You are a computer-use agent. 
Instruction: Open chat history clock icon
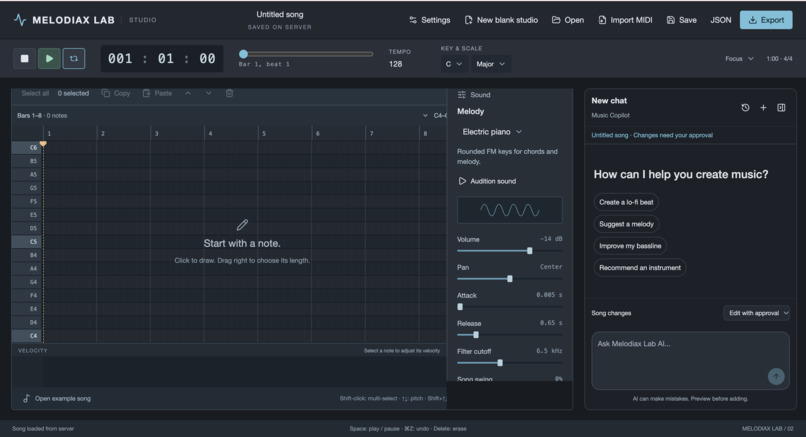745,107
